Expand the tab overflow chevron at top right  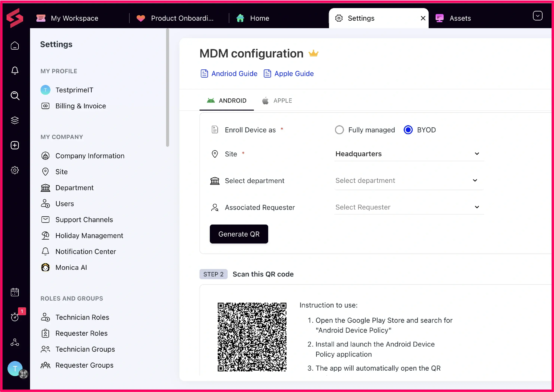[538, 16]
